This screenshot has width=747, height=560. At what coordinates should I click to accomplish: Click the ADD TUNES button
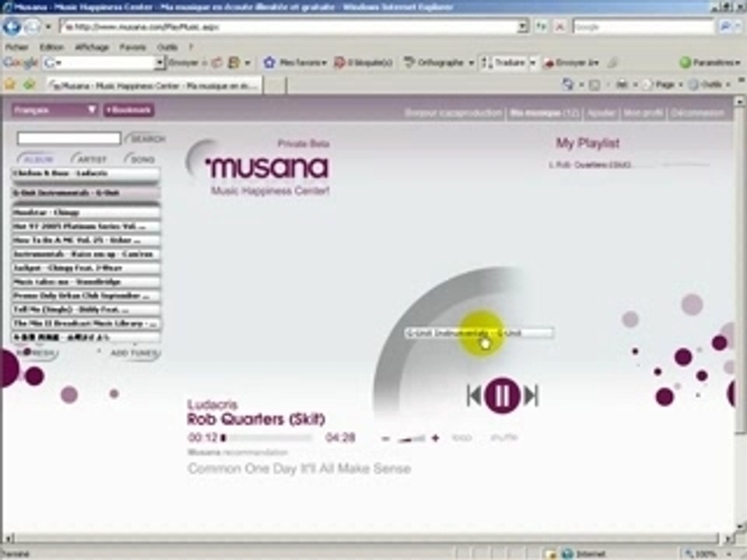point(135,353)
